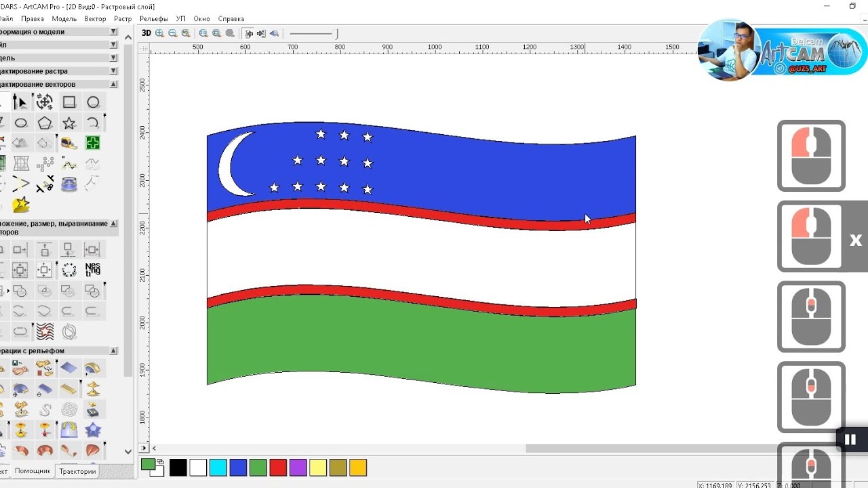Select the purple color swatch
Viewport: 868px width, 488px height.
coord(298,467)
